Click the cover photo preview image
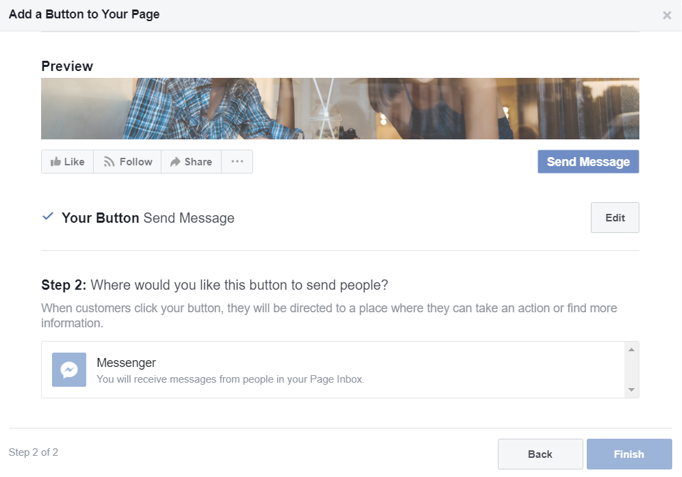 click(x=340, y=109)
